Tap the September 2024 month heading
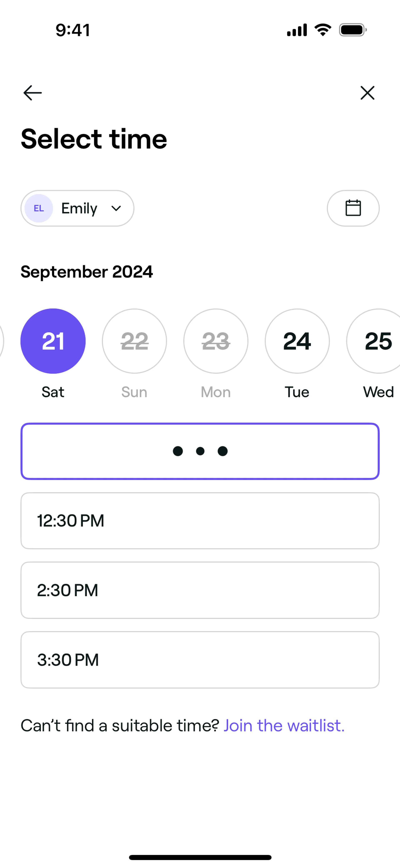The height and width of the screenshot is (868, 400). pos(87,272)
